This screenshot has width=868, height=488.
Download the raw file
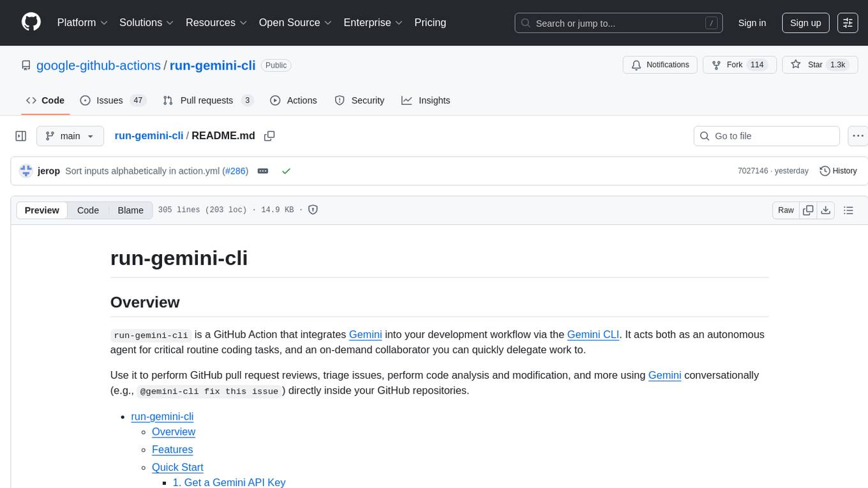pyautogui.click(x=826, y=210)
